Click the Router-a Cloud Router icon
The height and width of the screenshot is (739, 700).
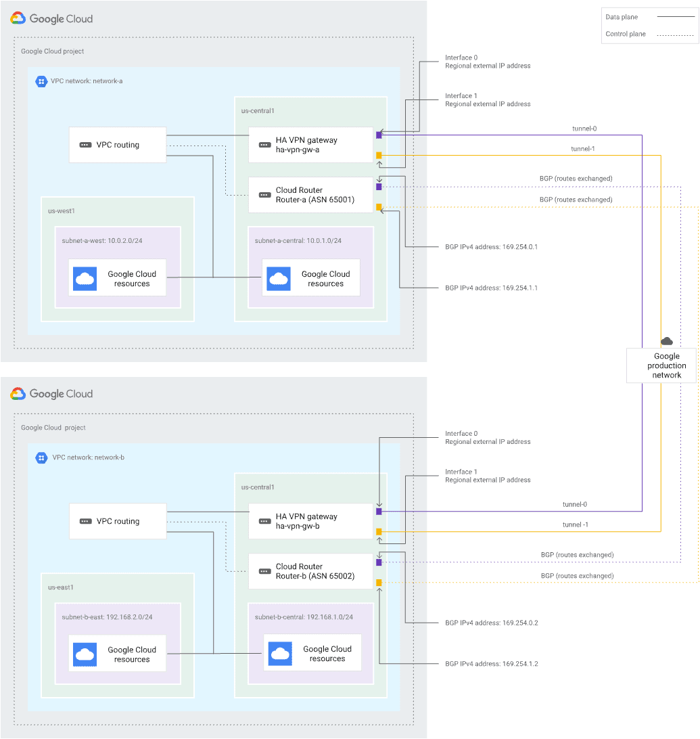tap(264, 195)
